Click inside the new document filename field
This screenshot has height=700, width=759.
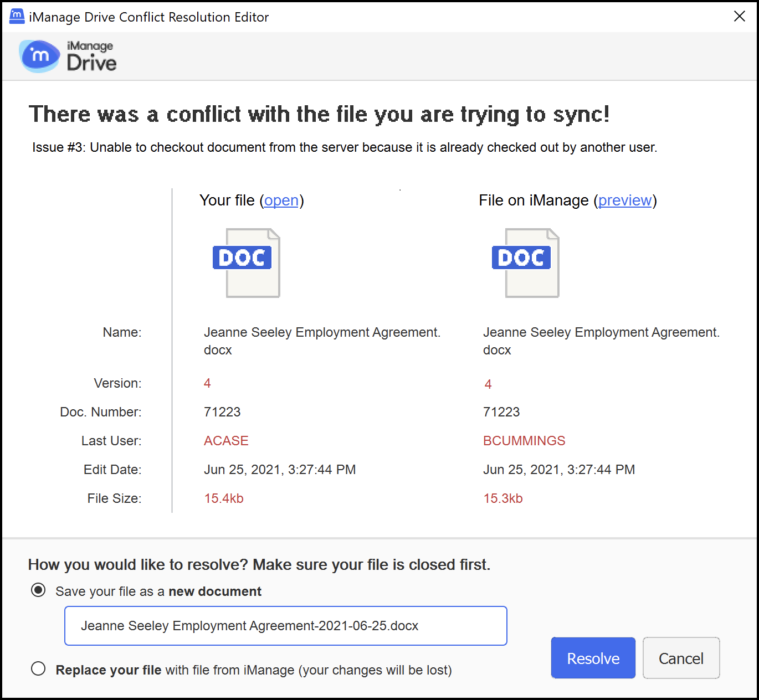(x=285, y=626)
